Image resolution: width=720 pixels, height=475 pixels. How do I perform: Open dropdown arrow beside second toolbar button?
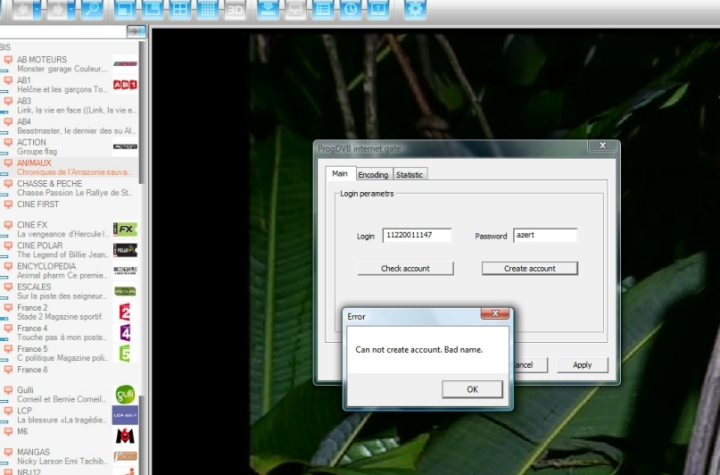coord(72,10)
